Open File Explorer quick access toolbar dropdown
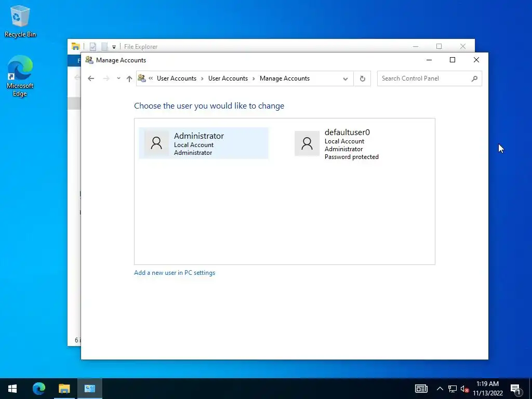 114,47
